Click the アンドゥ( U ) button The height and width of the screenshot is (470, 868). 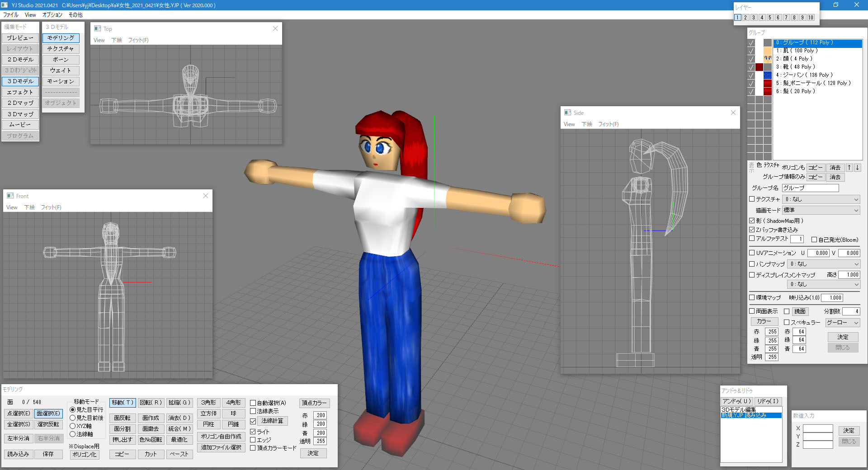click(736, 401)
